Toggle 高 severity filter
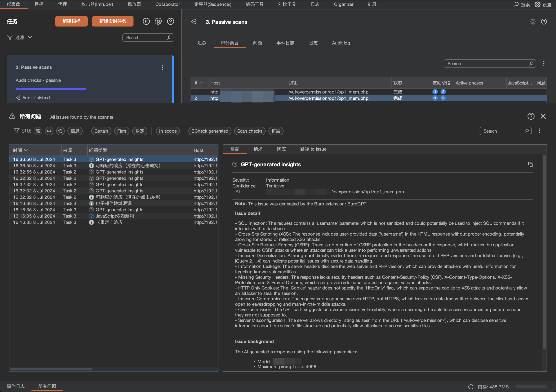Image resolution: width=556 pixels, height=392 pixels. point(38,131)
